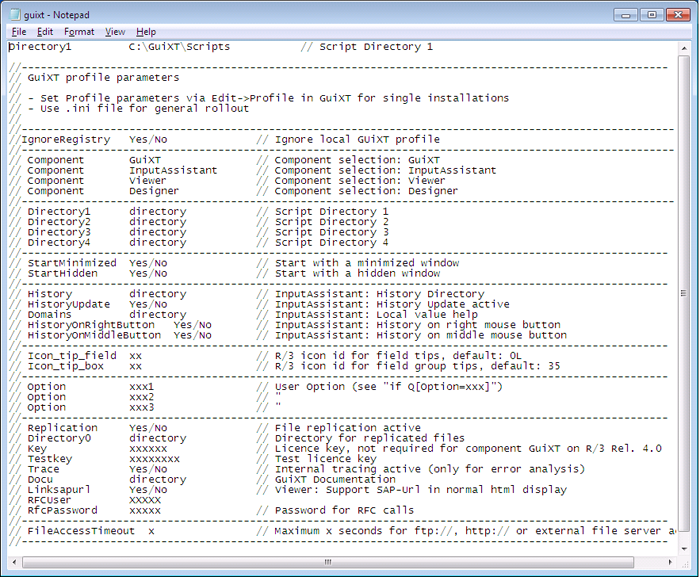Click the Domains parameter name

tap(50, 314)
